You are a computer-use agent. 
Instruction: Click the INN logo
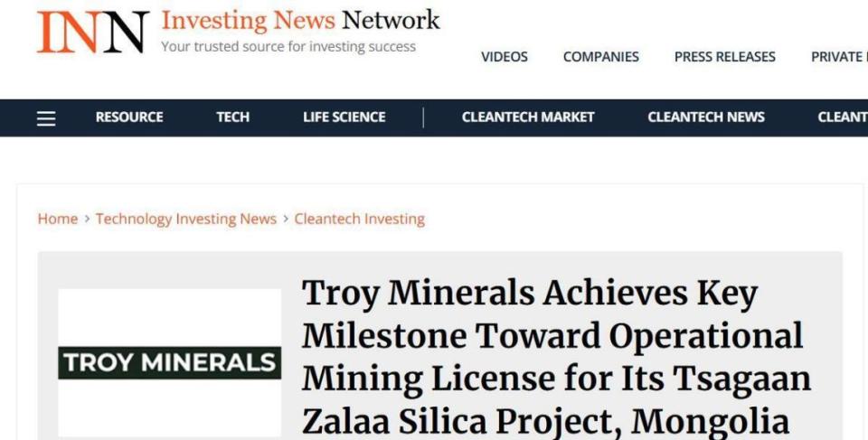coord(92,33)
